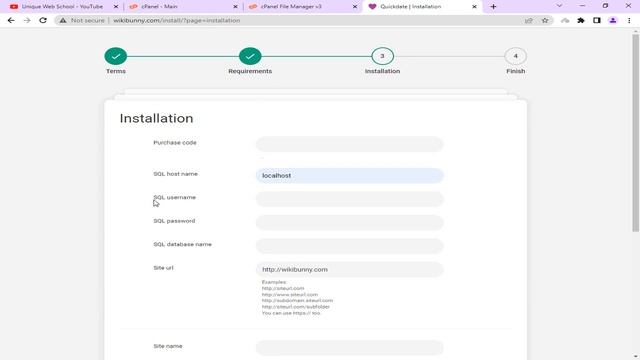Click the step 3 Installation circle
This screenshot has height=360, width=640.
coord(382,56)
